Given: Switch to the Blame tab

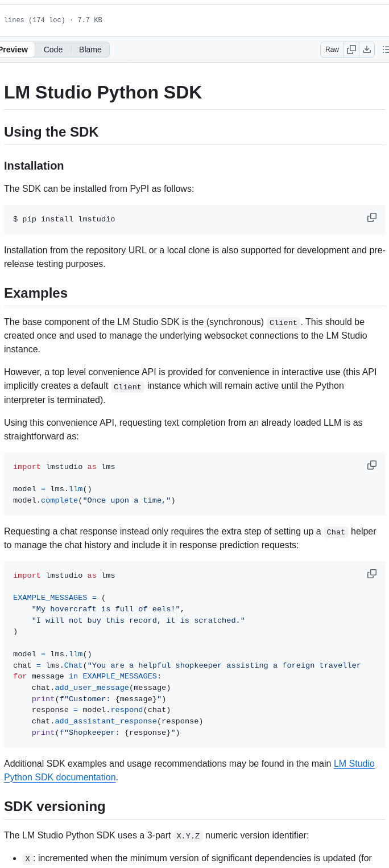Looking at the screenshot, I should coord(90,50).
